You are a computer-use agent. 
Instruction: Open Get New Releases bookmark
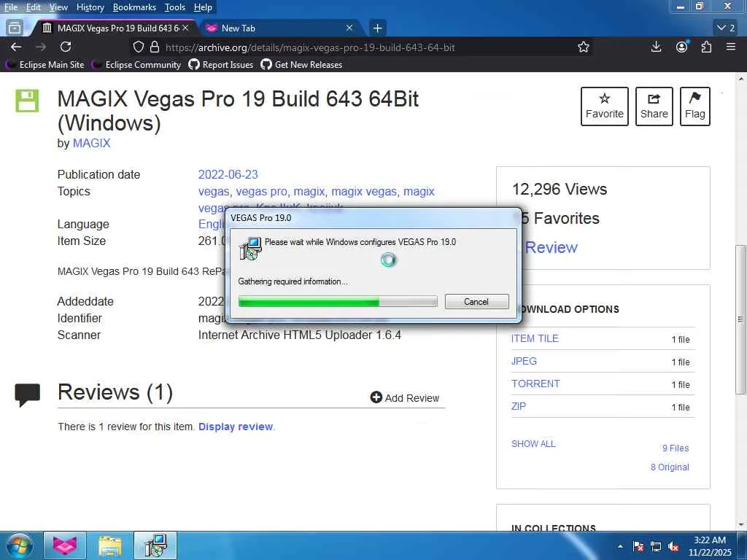pyautogui.click(x=301, y=65)
